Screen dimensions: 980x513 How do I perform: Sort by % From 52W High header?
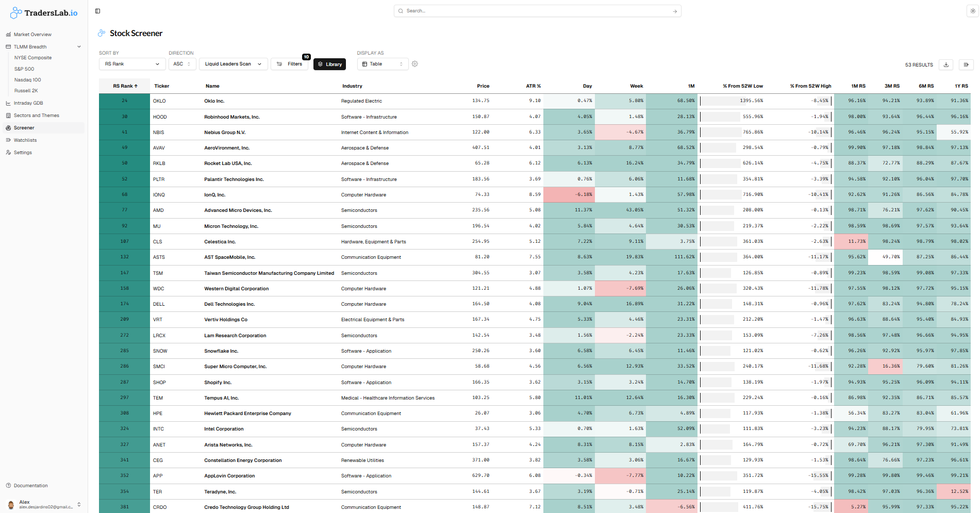pos(810,86)
